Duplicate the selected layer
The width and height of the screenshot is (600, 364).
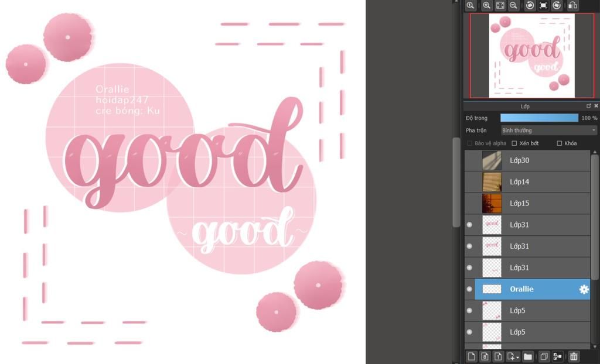pyautogui.click(x=544, y=357)
